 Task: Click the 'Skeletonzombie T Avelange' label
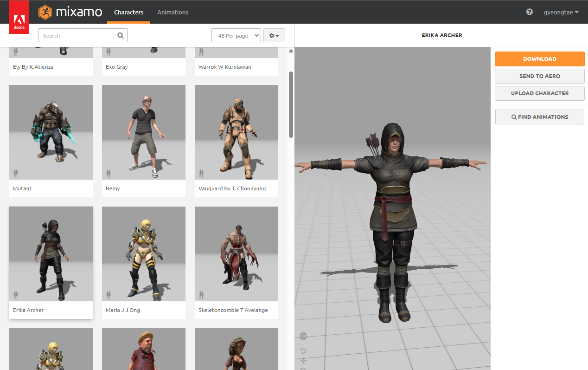point(233,310)
